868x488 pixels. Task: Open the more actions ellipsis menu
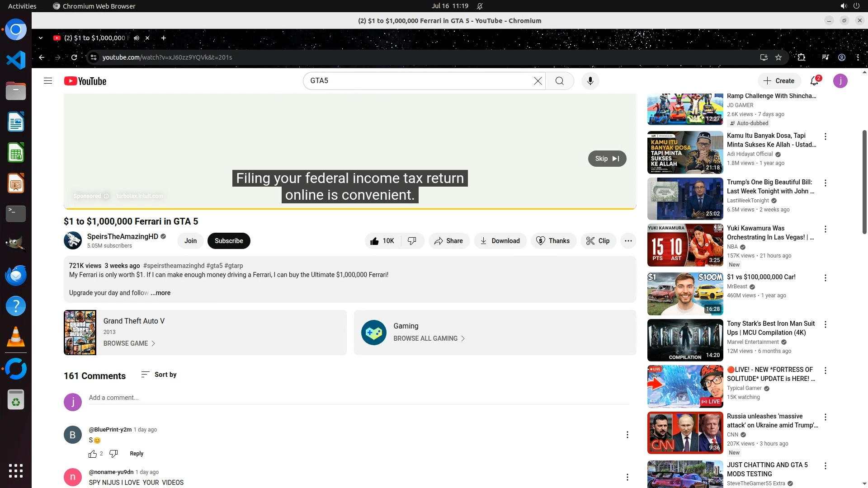pos(628,241)
